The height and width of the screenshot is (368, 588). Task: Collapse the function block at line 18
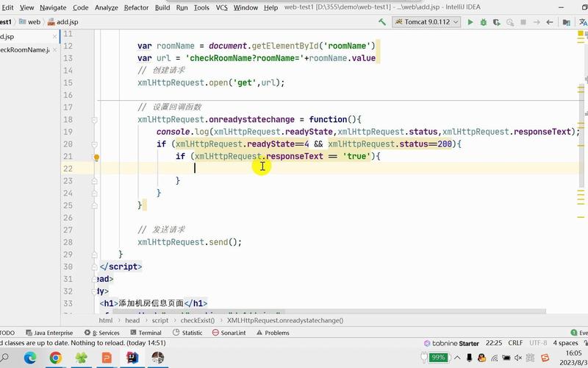[x=95, y=120]
